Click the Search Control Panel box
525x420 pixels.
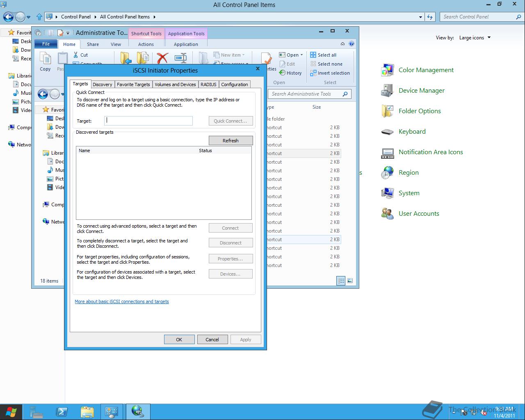[x=482, y=17]
